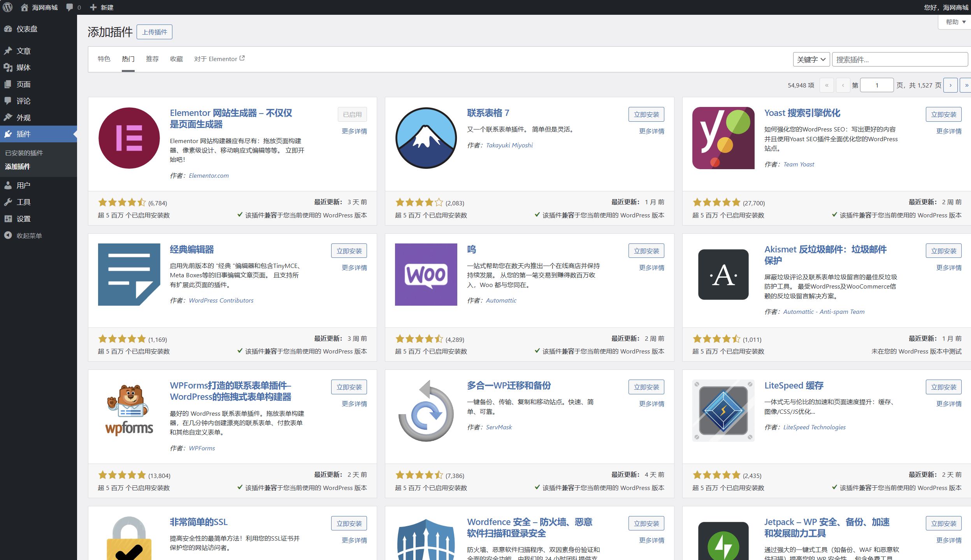Viewport: 971px width, 560px height.
Task: Open 仪表盘 dashboard in sidebar
Action: coord(39,29)
